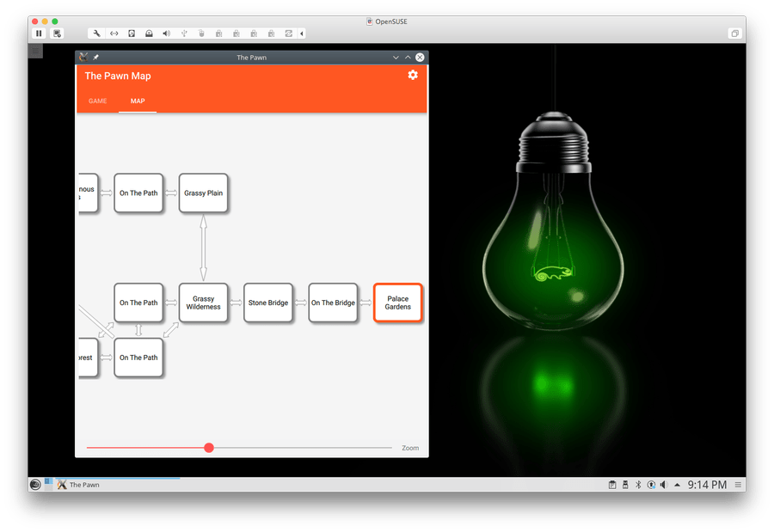774x532 pixels.
Task: Open The Pawn Map settings gear
Action: [413, 76]
